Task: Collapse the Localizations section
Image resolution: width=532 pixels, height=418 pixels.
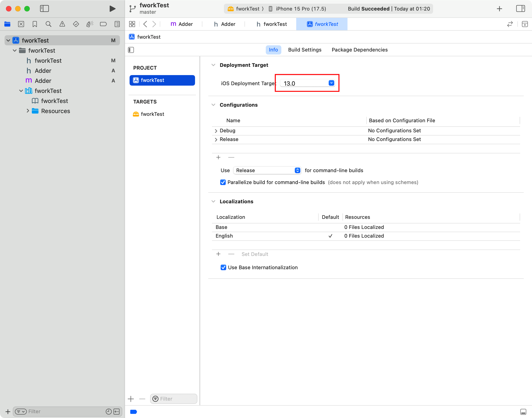Action: click(x=213, y=201)
